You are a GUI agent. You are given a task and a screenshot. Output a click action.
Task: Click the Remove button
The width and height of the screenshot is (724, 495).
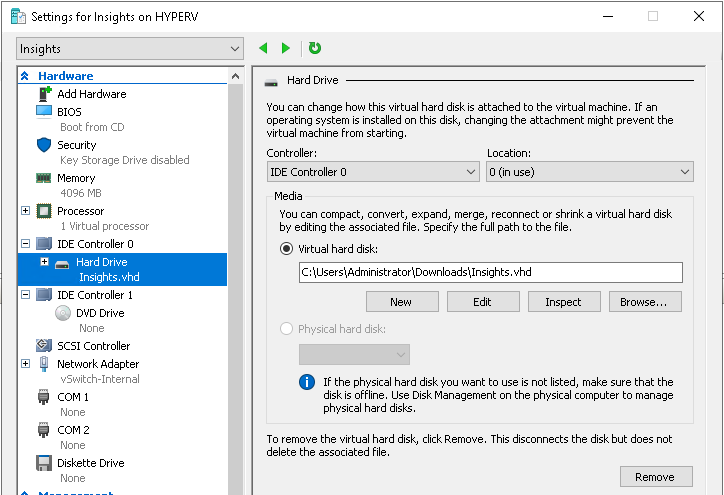point(655,477)
